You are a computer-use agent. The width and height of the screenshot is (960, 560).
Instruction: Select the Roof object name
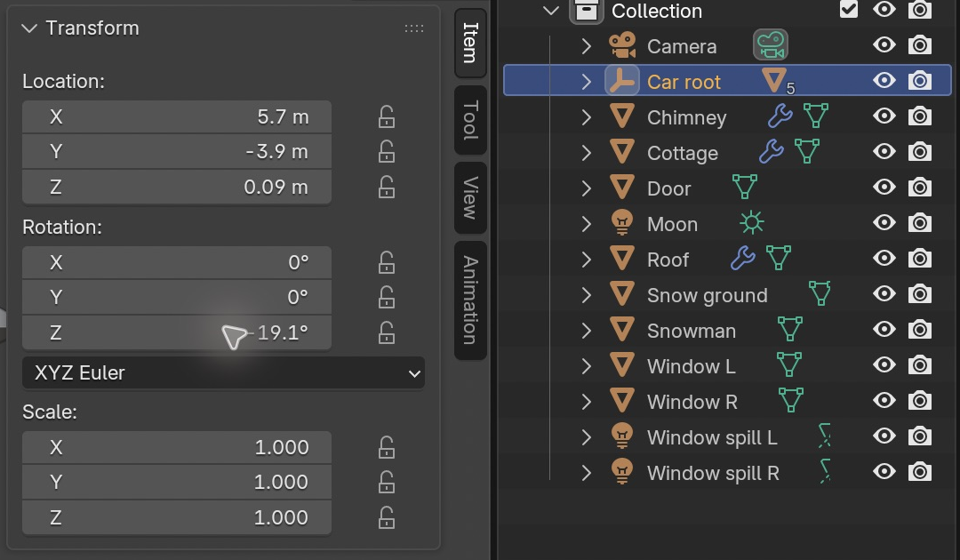point(668,260)
